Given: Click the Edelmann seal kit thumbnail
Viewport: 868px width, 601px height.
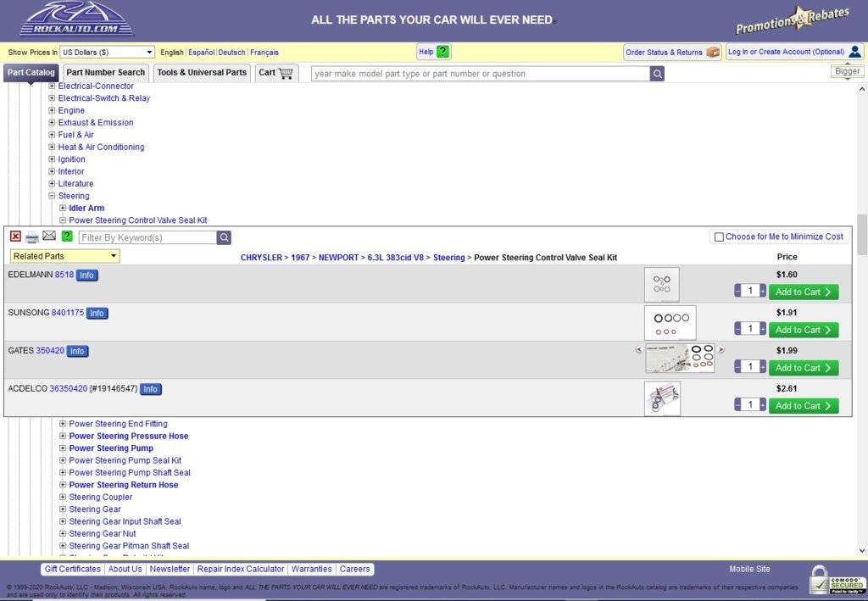Looking at the screenshot, I should [x=661, y=285].
